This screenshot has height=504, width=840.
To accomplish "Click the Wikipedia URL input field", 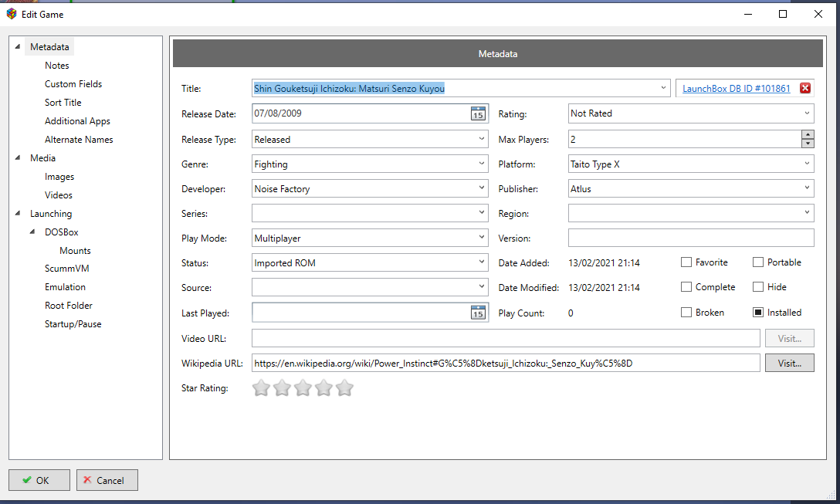I will click(x=506, y=363).
